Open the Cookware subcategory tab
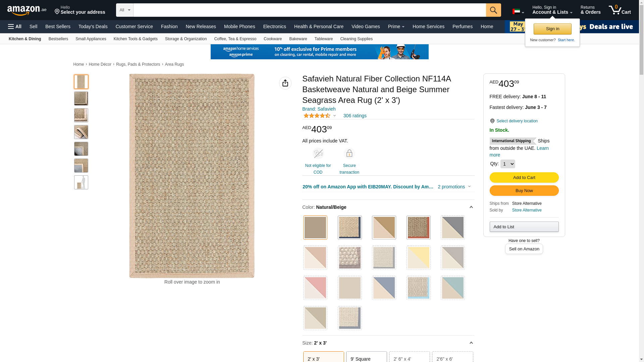The width and height of the screenshot is (644, 362). click(x=272, y=39)
